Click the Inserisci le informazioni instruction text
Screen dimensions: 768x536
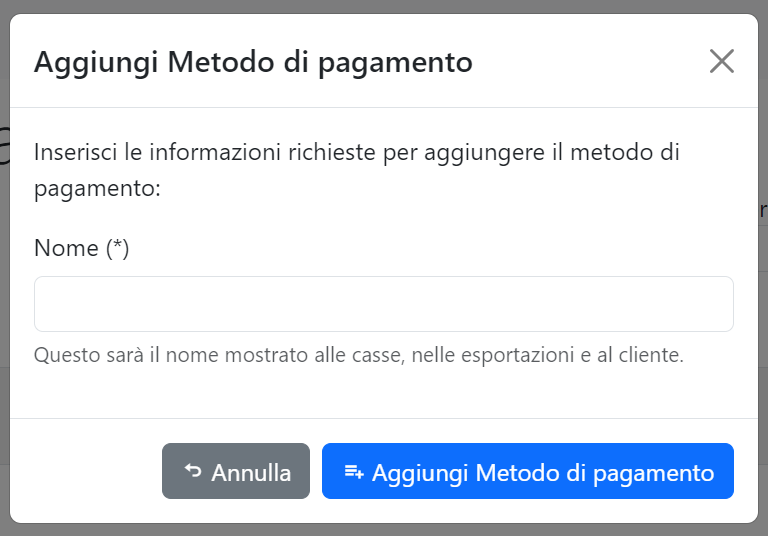(357, 170)
